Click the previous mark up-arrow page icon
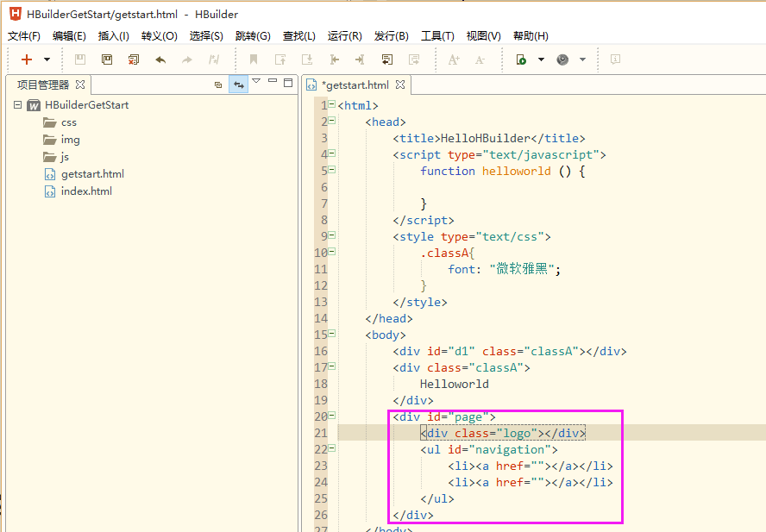The image size is (766, 532). click(x=280, y=59)
